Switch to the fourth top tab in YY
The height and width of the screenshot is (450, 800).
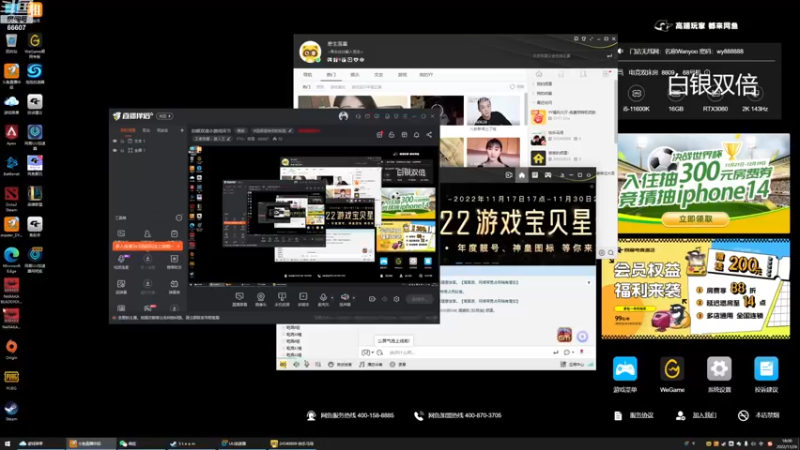tap(379, 74)
